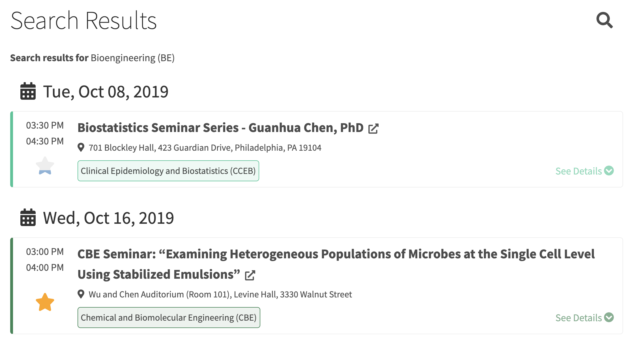This screenshot has height=345, width=644.
Task: Open external link icon for Biostatistics Seminar
Action: click(x=373, y=129)
